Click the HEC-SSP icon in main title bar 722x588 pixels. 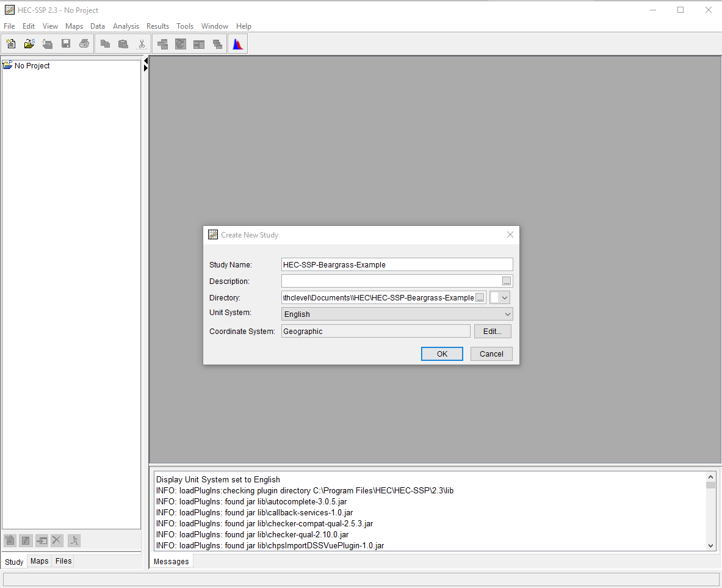point(9,10)
